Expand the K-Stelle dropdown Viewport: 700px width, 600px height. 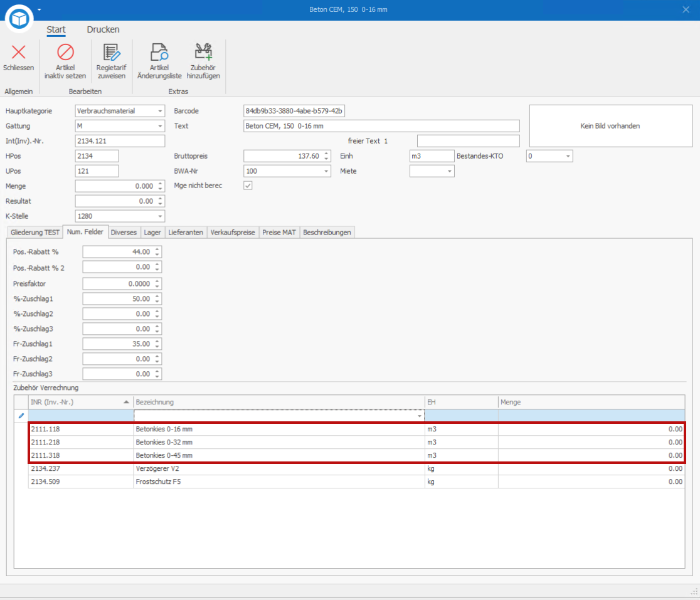[x=160, y=216]
